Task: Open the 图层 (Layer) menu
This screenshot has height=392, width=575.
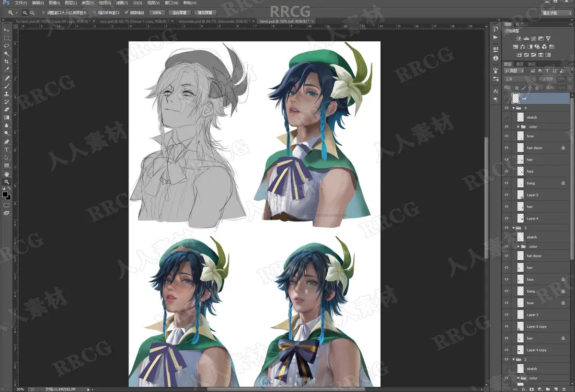Action: [71, 3]
